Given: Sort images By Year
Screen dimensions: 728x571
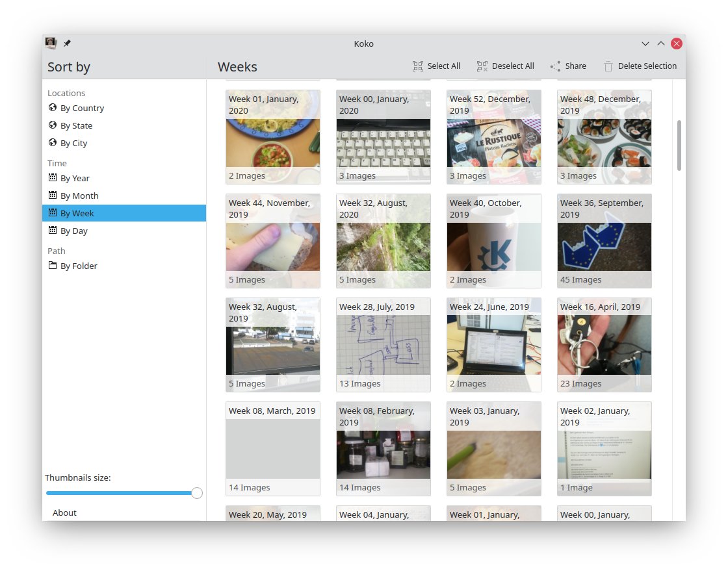Looking at the screenshot, I should [124, 178].
